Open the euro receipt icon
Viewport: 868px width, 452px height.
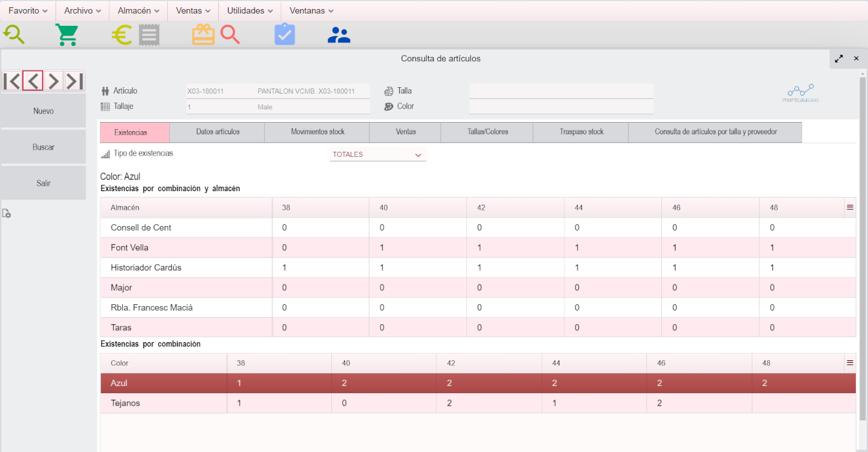click(134, 35)
